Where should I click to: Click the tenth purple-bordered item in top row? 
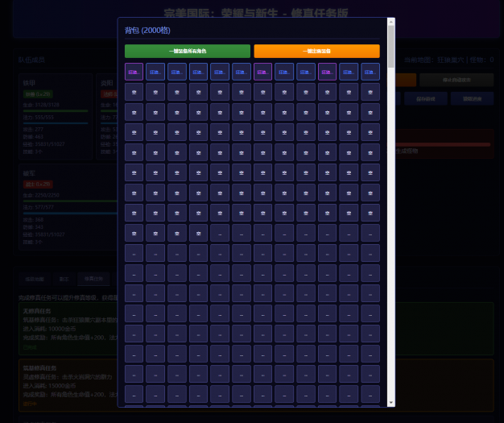click(x=327, y=72)
